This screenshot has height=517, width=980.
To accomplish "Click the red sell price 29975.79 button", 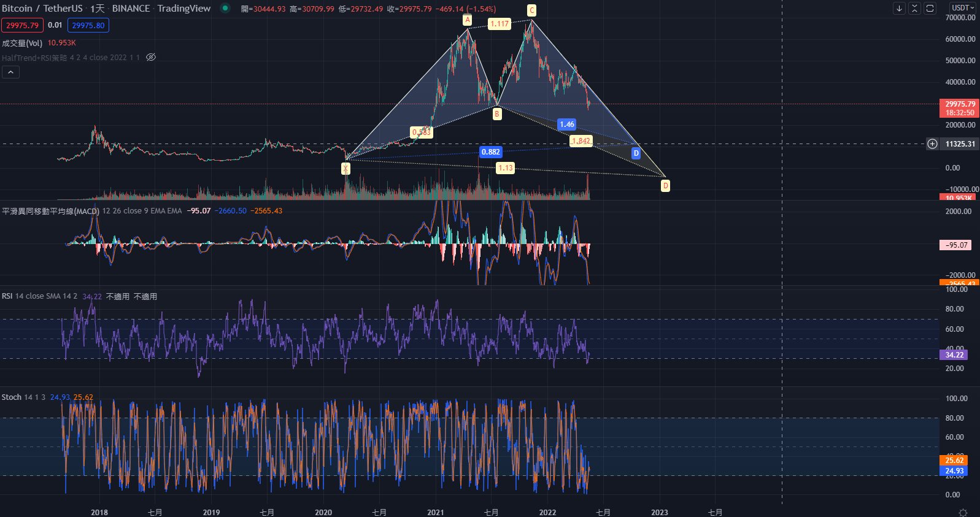I will tap(22, 25).
